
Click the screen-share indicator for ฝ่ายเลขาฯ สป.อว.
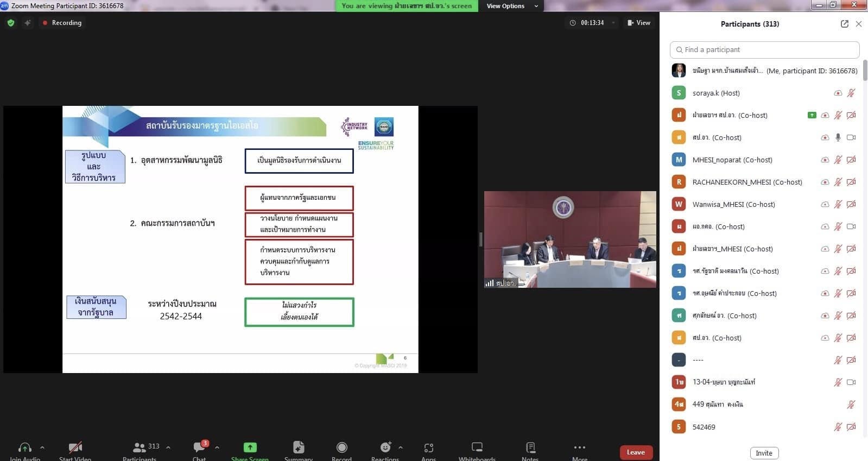tap(812, 115)
